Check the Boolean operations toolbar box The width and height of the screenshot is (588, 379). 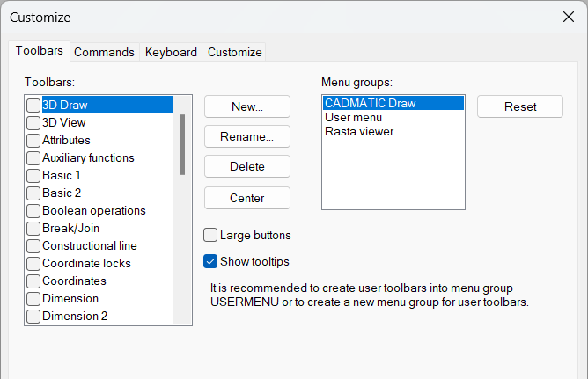pos(33,211)
